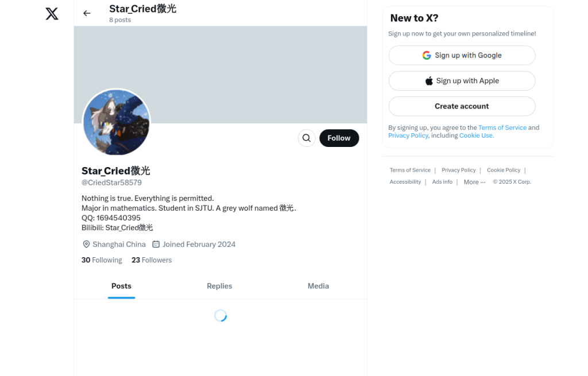
Task: Go back using the arrow icon
Action: (x=87, y=14)
